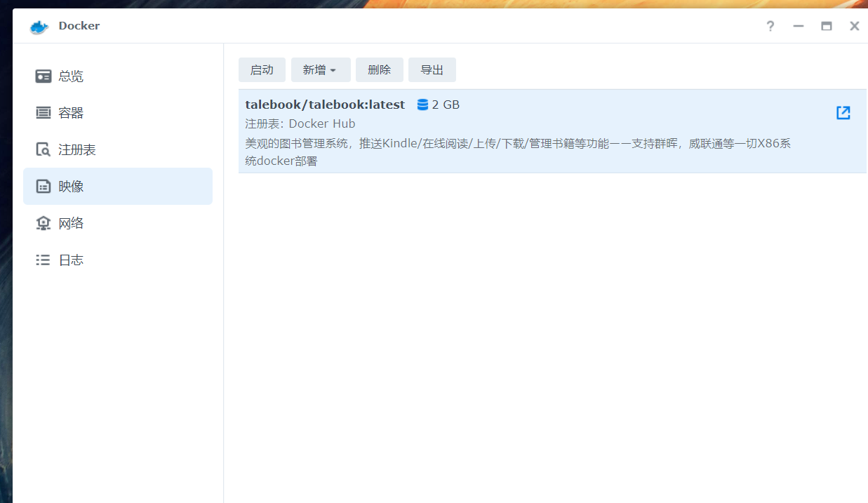868x503 pixels.
Task: Click the 网络 network sidebar icon
Action: point(44,223)
